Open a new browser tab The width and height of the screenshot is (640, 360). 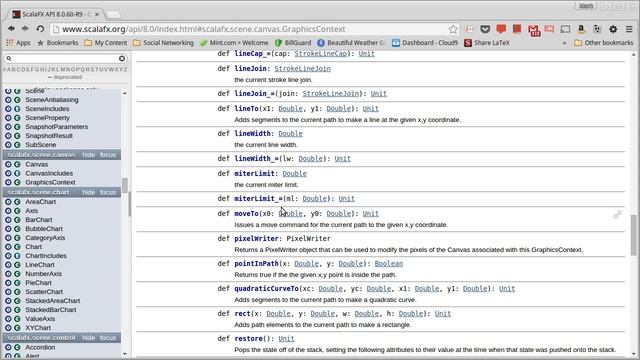(x=113, y=15)
